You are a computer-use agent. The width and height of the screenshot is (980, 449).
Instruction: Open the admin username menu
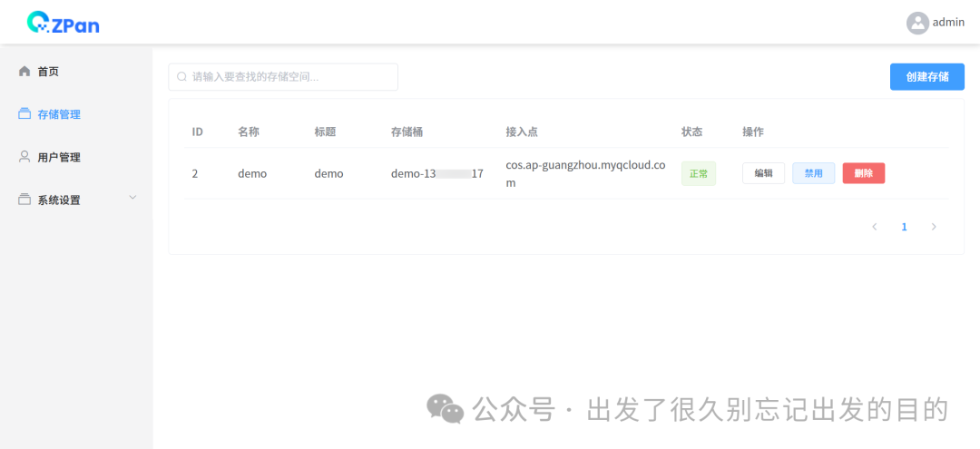[948, 23]
